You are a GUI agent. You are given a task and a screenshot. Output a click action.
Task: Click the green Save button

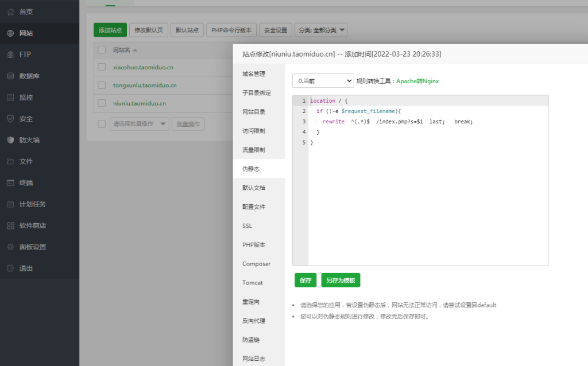point(305,281)
